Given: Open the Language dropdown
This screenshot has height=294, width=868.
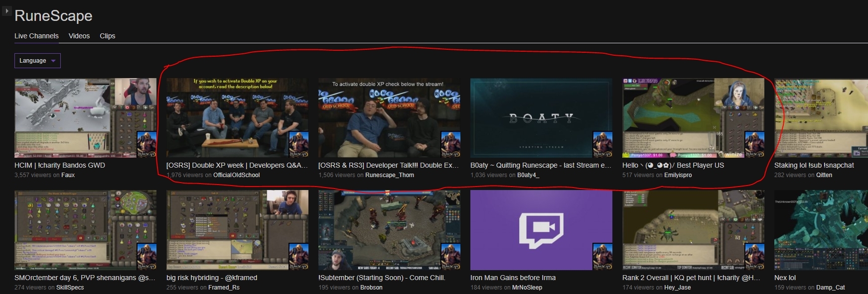Looking at the screenshot, I should click(37, 61).
